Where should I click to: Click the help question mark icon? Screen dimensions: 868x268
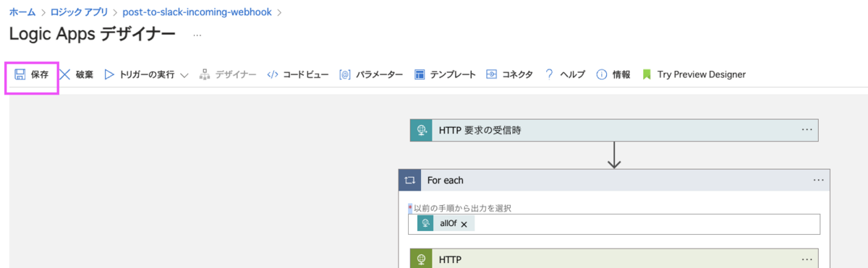pyautogui.click(x=550, y=74)
